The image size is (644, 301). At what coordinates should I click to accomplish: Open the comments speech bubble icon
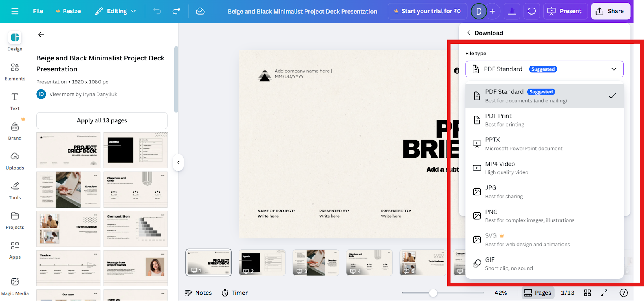point(532,11)
